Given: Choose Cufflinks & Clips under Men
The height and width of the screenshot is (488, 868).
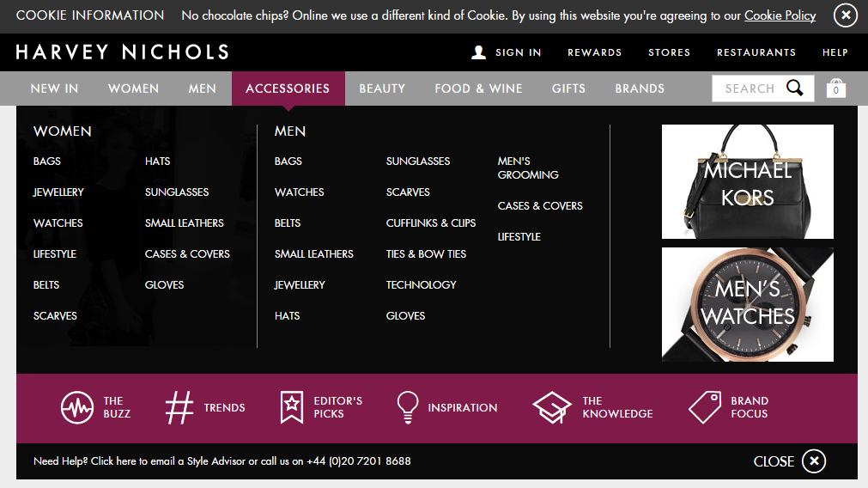Looking at the screenshot, I should [x=431, y=223].
